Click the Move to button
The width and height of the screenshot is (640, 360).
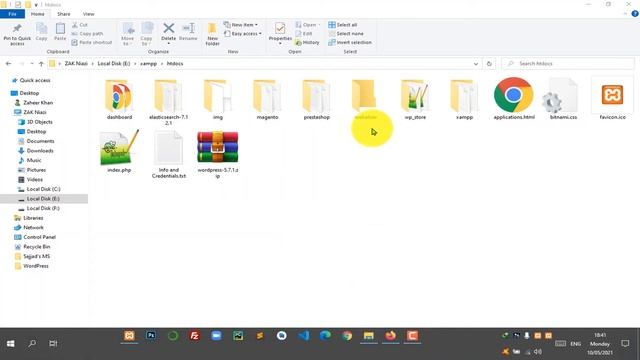click(x=128, y=34)
